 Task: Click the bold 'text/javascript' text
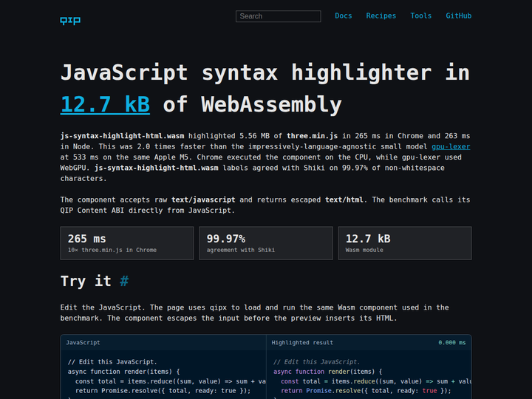pyautogui.click(x=203, y=199)
